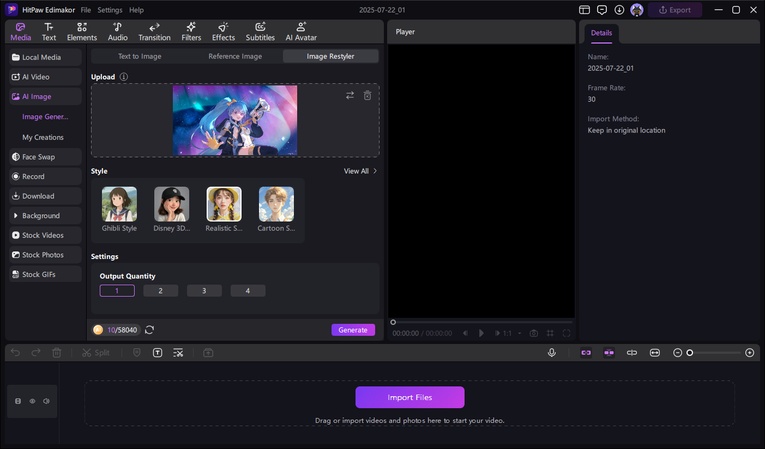Image resolution: width=765 pixels, height=449 pixels.
Task: Click the undo icon in timeline toolbar
Action: coord(15,353)
